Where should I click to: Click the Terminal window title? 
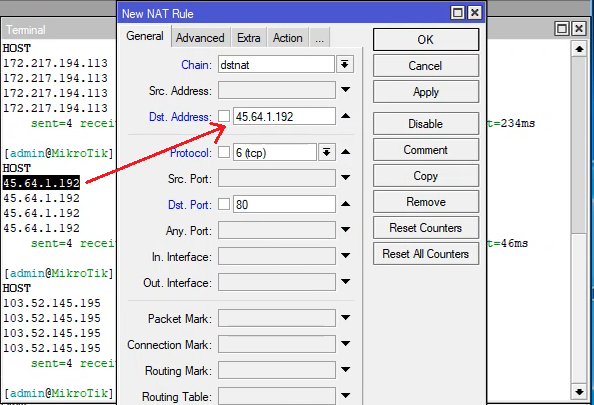coord(25,30)
